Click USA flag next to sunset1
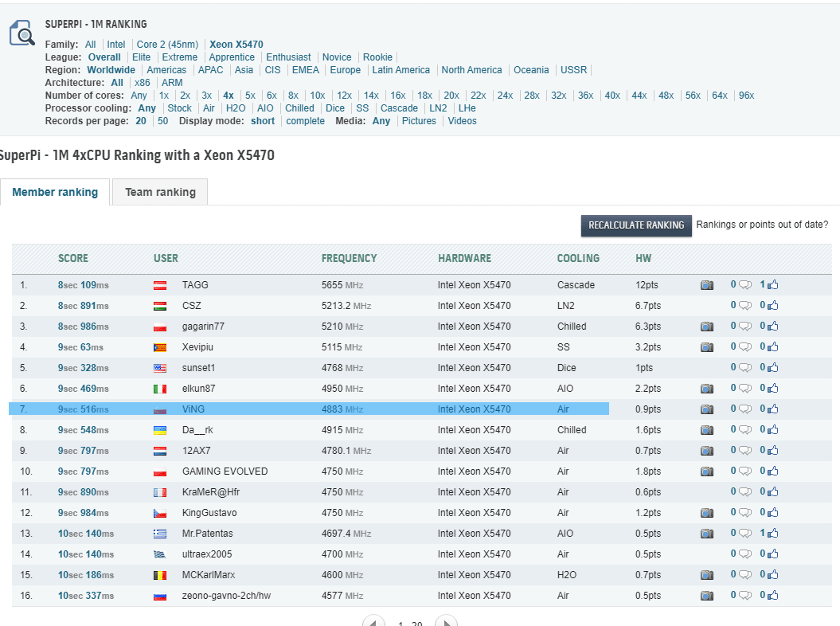840x626 pixels. click(160, 368)
